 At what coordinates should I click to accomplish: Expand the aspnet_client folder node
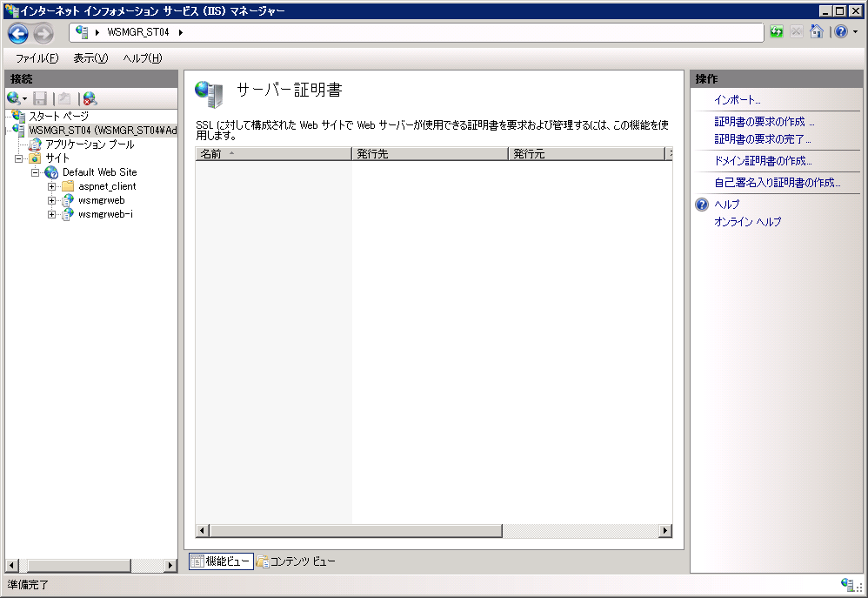point(51,187)
